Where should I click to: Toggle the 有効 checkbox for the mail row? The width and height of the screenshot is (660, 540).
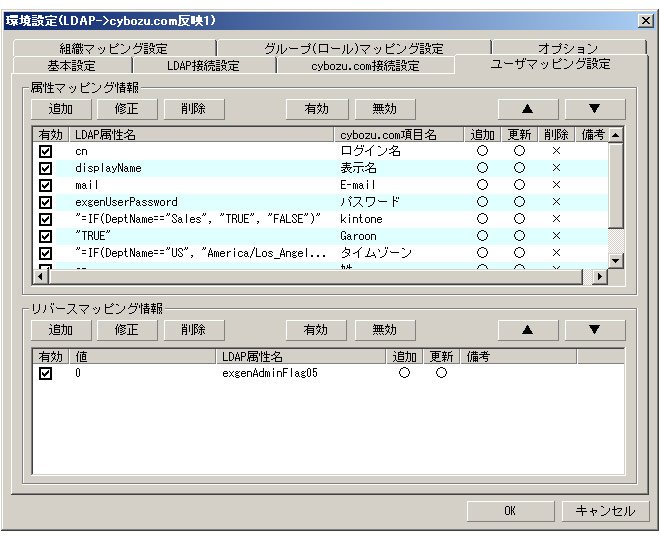[45, 185]
